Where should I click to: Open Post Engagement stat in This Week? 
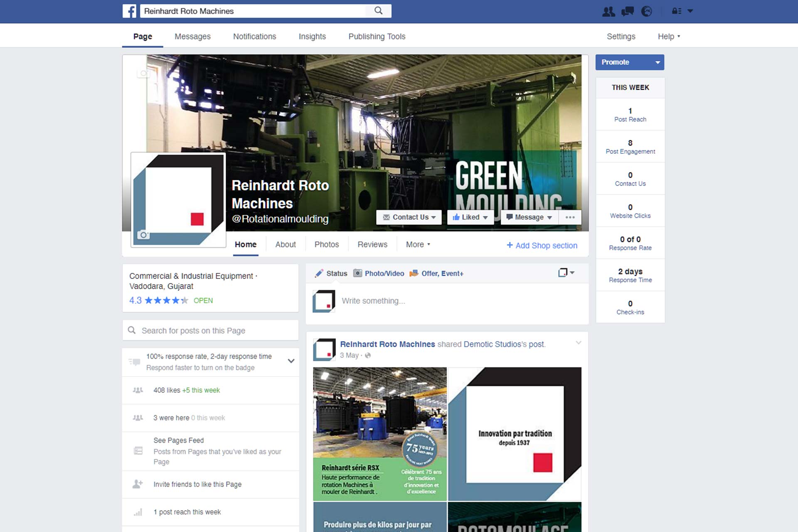[630, 147]
